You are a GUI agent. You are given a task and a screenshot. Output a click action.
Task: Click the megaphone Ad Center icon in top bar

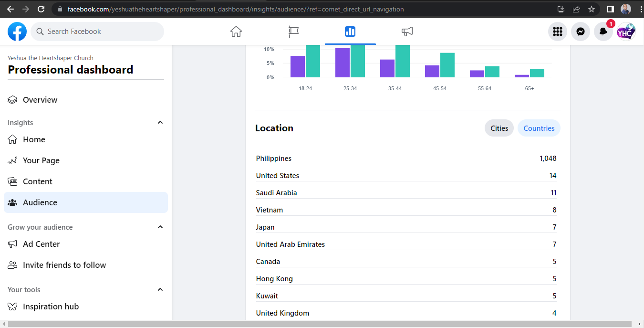click(x=407, y=32)
